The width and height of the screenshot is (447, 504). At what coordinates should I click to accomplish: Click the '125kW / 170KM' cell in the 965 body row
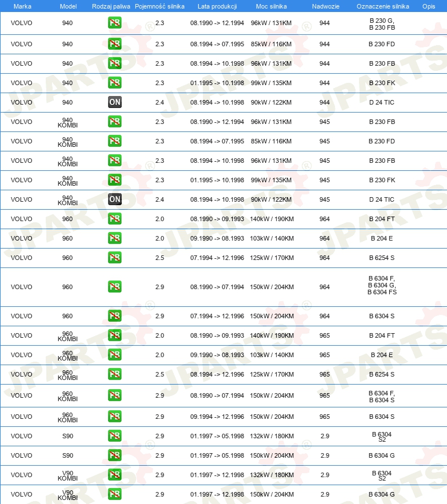tap(272, 374)
